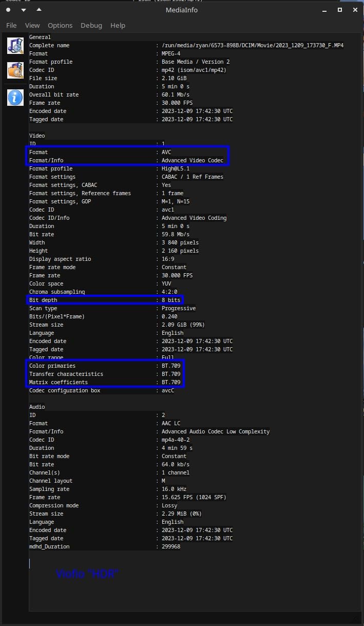The height and width of the screenshot is (626, 364).
Task: Close the MediaInfo window
Action: pos(355,10)
